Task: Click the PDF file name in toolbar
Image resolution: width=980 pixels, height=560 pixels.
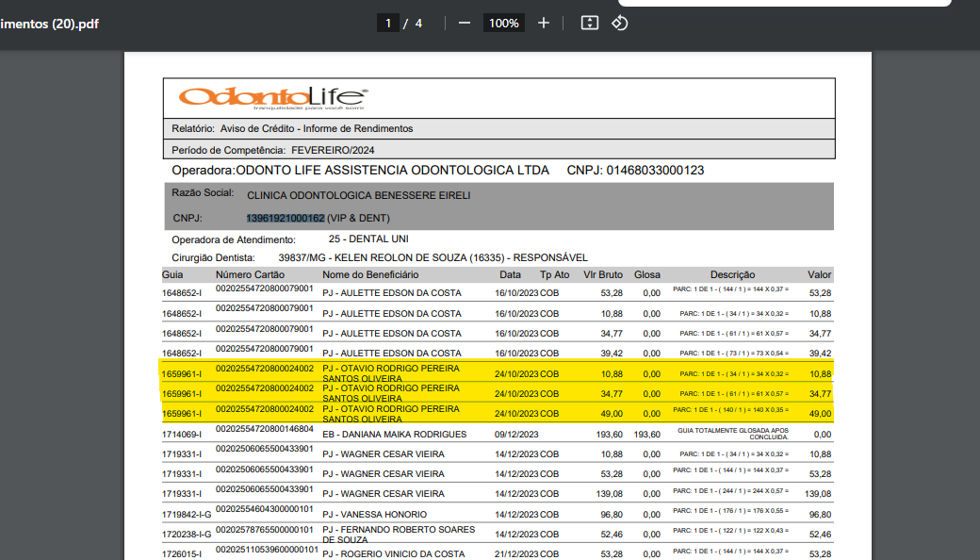Action: coord(49,24)
